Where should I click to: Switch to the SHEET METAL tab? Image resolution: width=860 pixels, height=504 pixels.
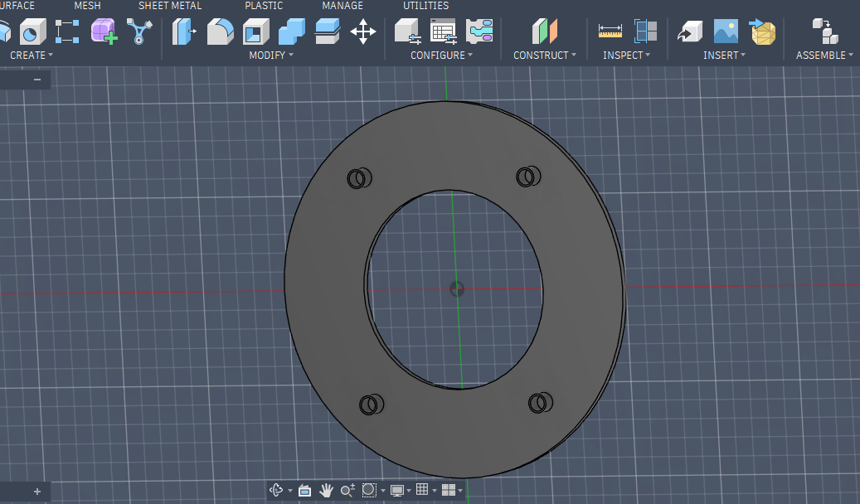tap(170, 6)
